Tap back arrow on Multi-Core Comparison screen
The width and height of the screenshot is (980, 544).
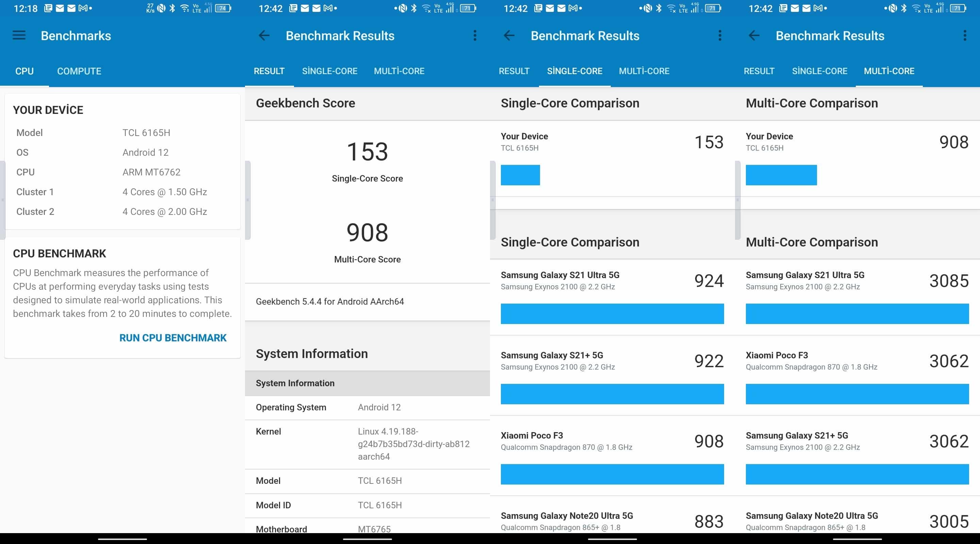tap(754, 36)
